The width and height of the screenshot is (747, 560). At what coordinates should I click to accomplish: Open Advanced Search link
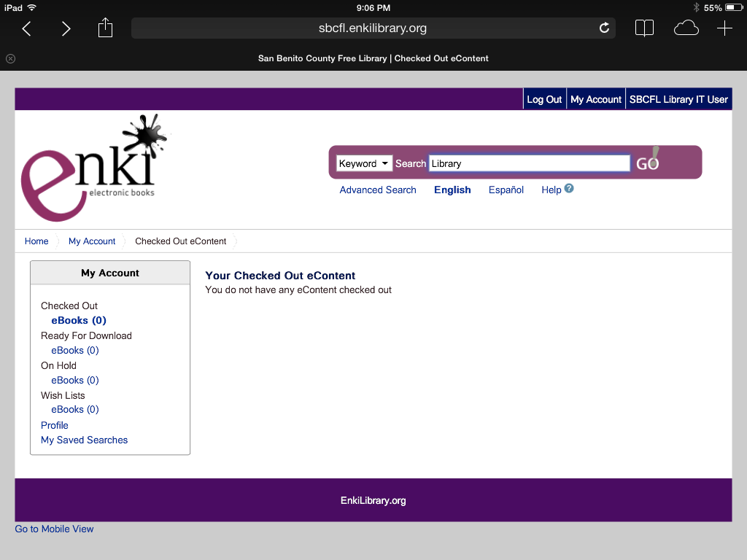click(378, 190)
